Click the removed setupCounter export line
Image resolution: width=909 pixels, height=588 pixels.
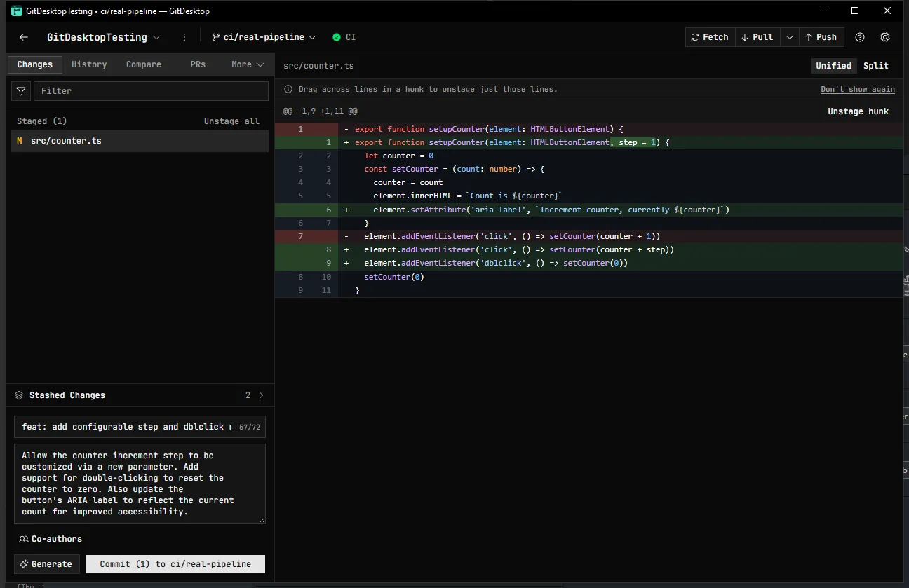pos(589,129)
